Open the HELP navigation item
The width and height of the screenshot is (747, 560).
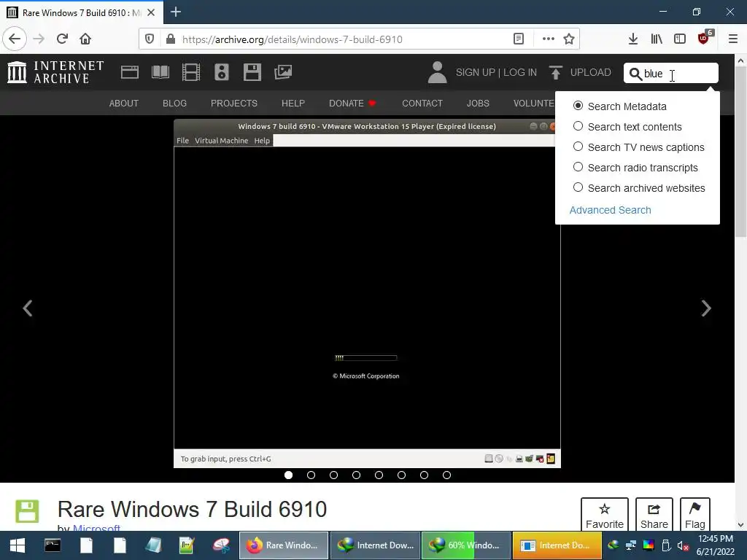tap(293, 104)
